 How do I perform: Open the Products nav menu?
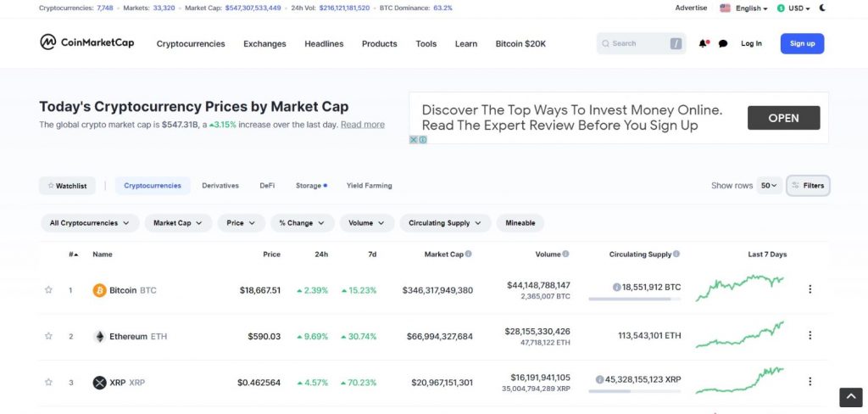(x=379, y=44)
